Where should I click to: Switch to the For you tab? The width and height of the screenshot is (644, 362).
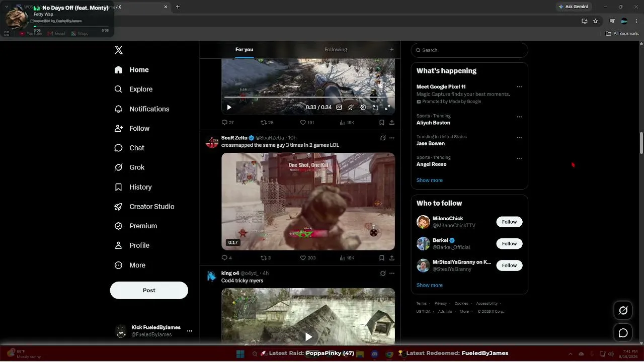point(244,49)
